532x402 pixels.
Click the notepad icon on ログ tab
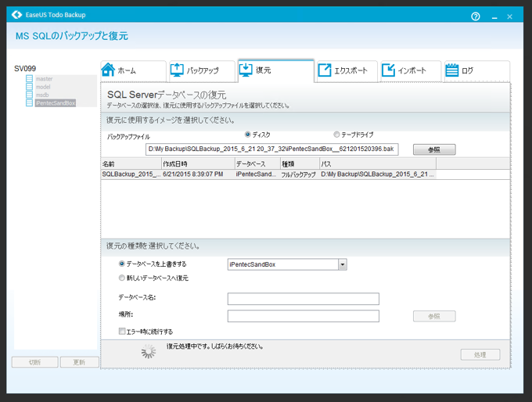coord(452,70)
